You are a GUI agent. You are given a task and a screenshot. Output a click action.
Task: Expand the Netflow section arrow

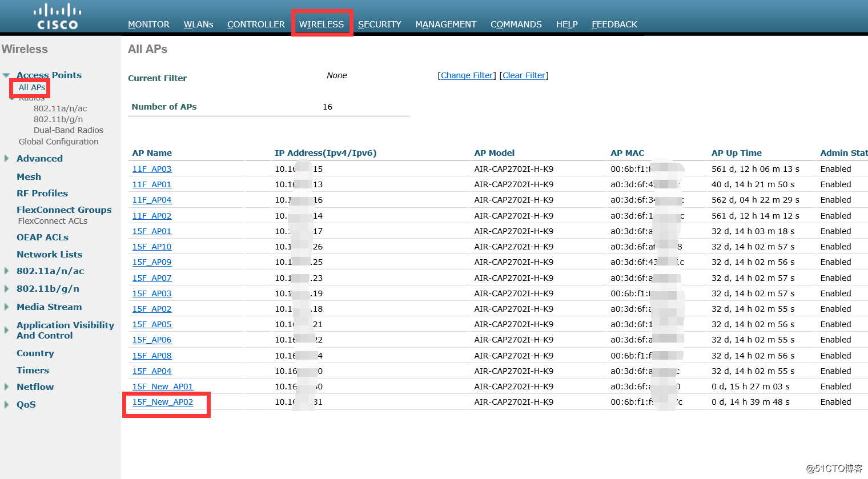tap(6, 387)
